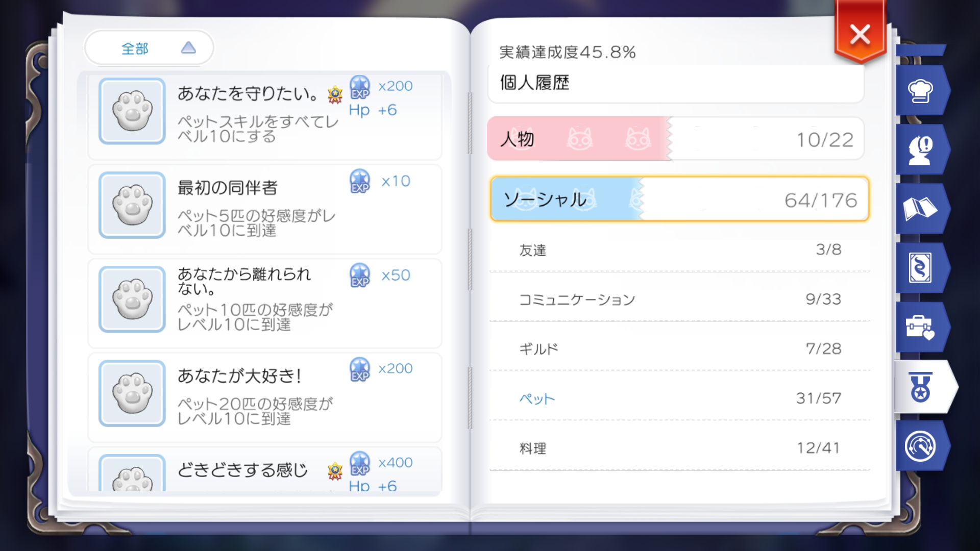Viewport: 980px width, 551px height.
Task: Select the 料理 subcategory
Action: tap(680, 448)
